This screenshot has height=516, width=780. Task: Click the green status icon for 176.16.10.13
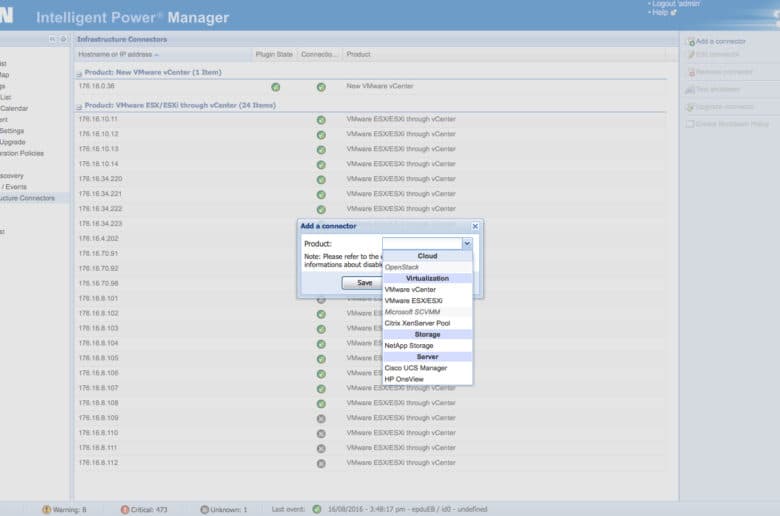pos(321,150)
